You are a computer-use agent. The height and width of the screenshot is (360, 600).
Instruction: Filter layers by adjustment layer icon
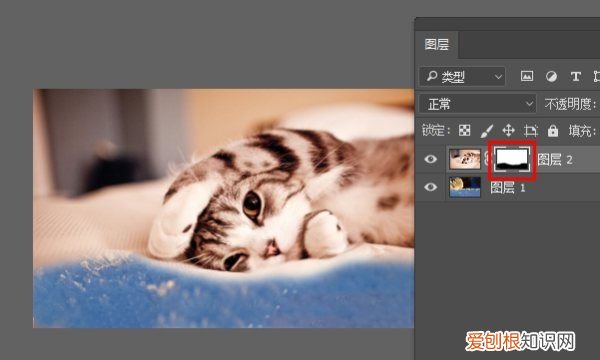[x=551, y=77]
